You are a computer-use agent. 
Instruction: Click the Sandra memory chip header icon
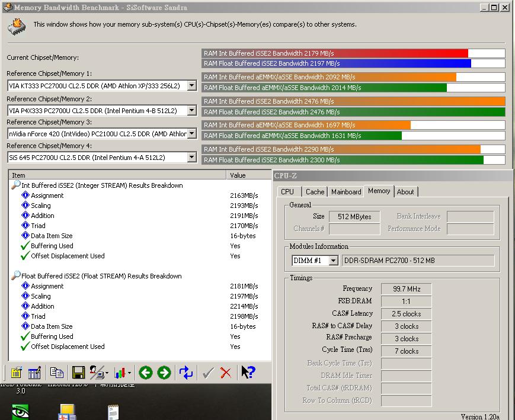point(17,27)
